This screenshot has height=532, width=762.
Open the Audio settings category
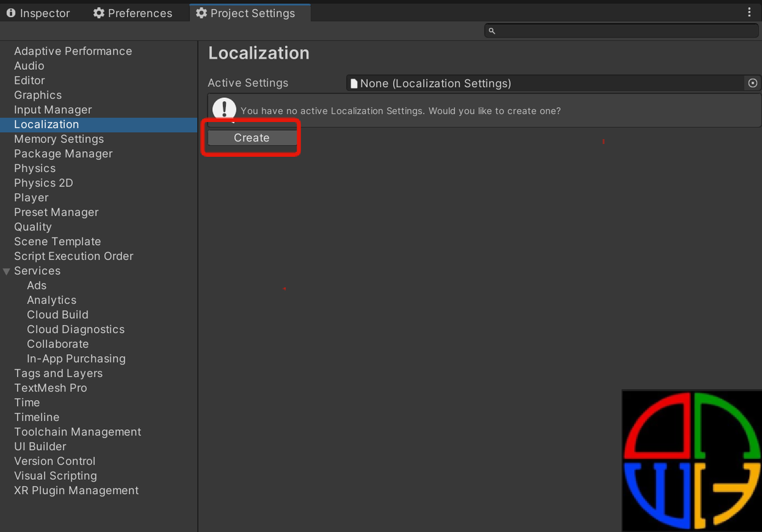click(x=29, y=66)
